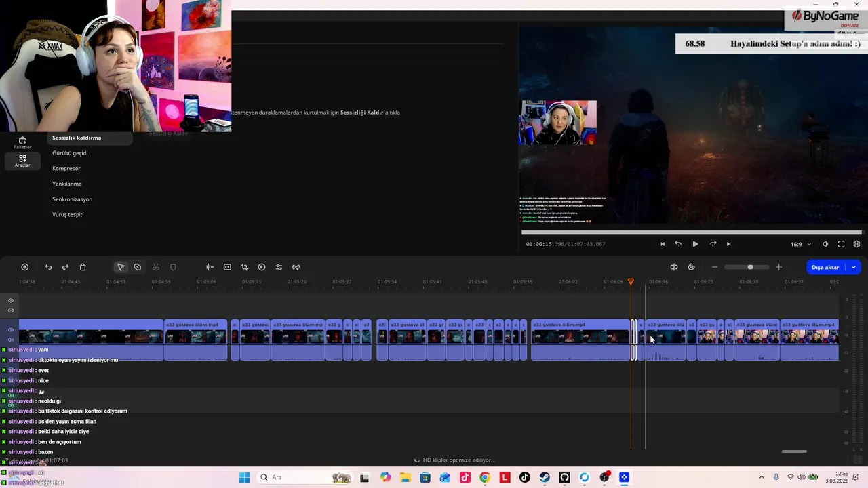Toggle video track visibility eye icon

(x=11, y=330)
